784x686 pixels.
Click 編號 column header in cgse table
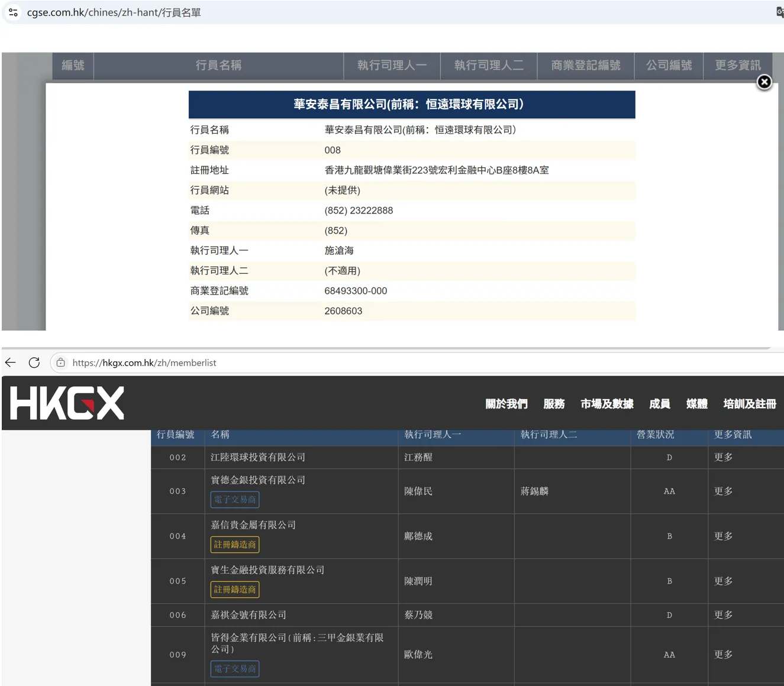tap(73, 66)
